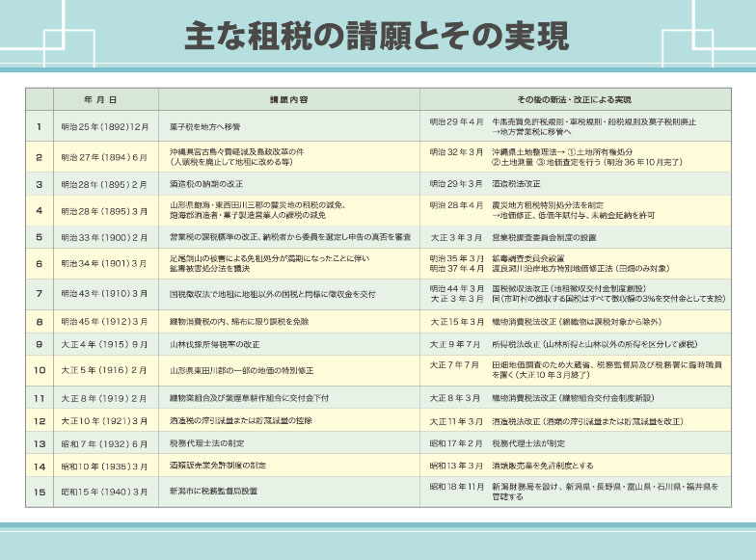The width and height of the screenshot is (756, 560).
Task: Click row number 10 cell
Action: pos(40,369)
